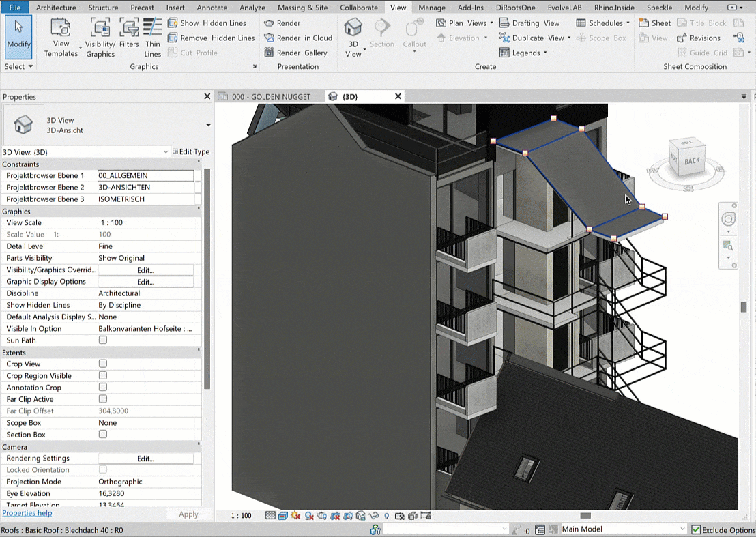Uncheck Exclude Options in status bar

[x=695, y=529]
